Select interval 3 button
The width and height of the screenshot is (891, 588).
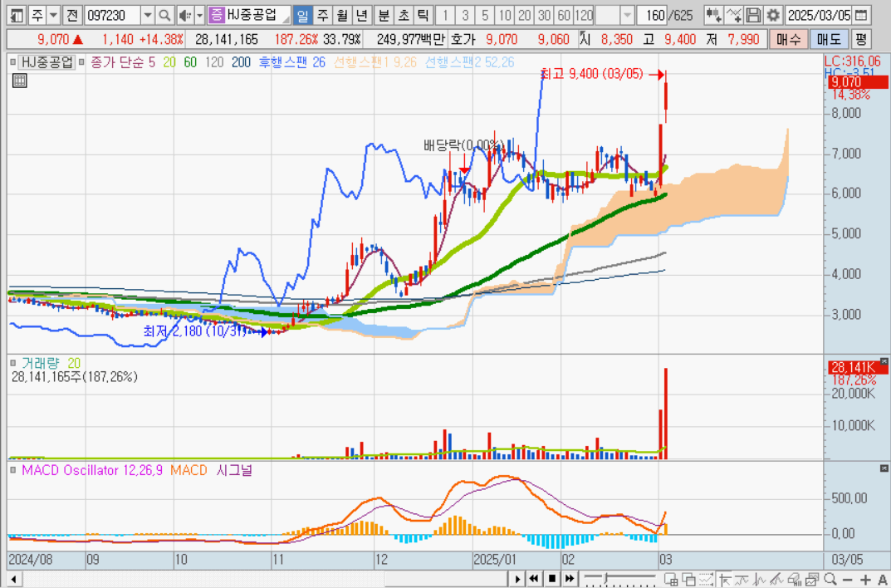465,15
